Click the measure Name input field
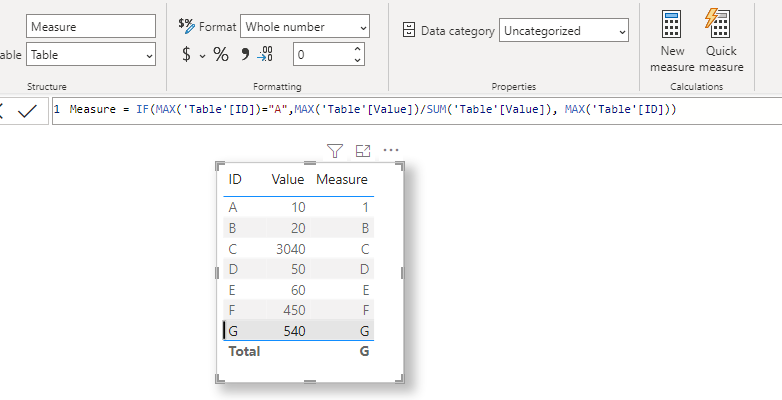Image resolution: width=782 pixels, height=400 pixels. (x=91, y=26)
